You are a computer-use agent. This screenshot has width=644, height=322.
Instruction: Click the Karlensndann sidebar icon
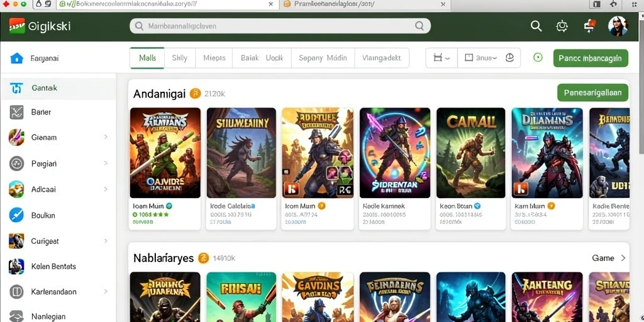pos(16,292)
